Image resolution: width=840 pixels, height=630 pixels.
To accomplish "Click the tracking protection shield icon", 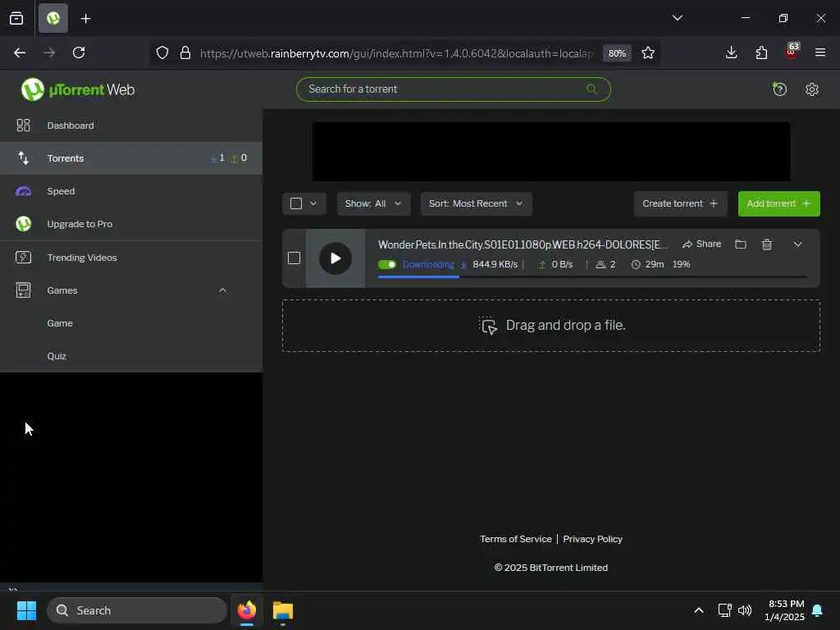I will coord(162,52).
